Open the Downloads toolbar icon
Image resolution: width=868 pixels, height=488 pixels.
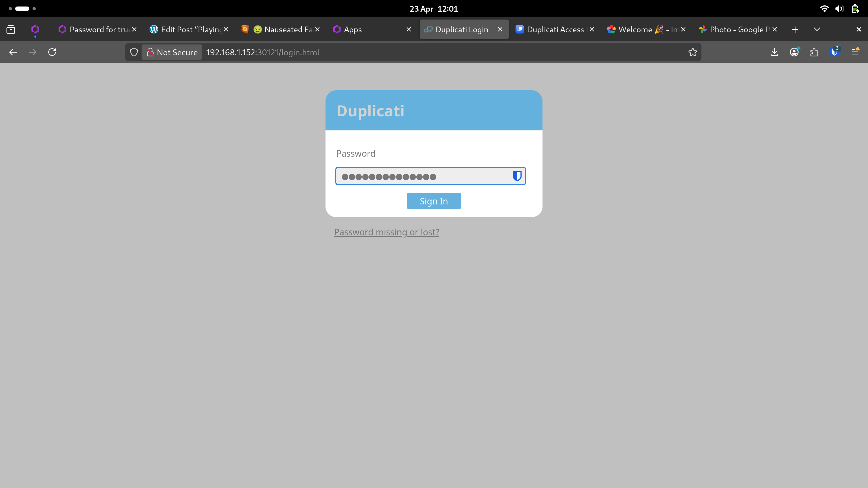(x=774, y=52)
